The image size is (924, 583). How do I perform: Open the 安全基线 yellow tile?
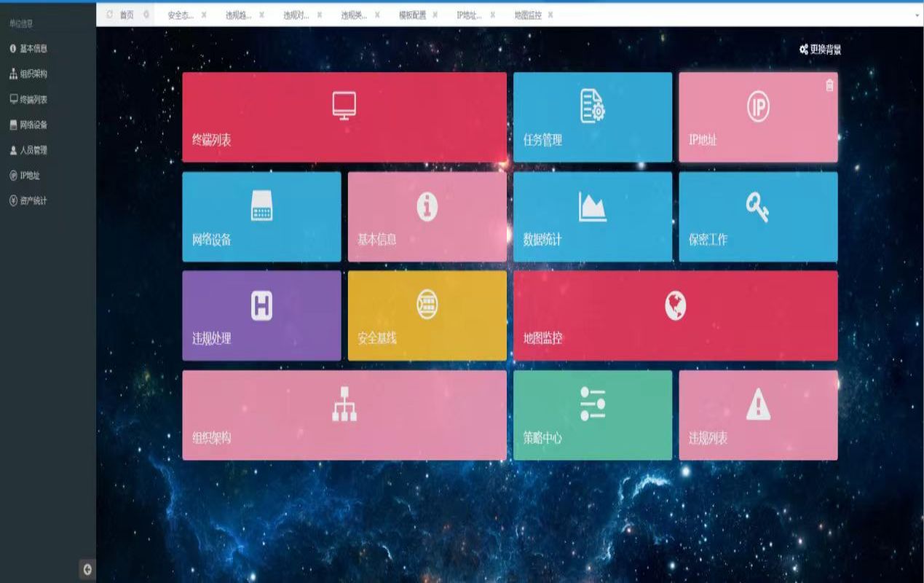427,316
